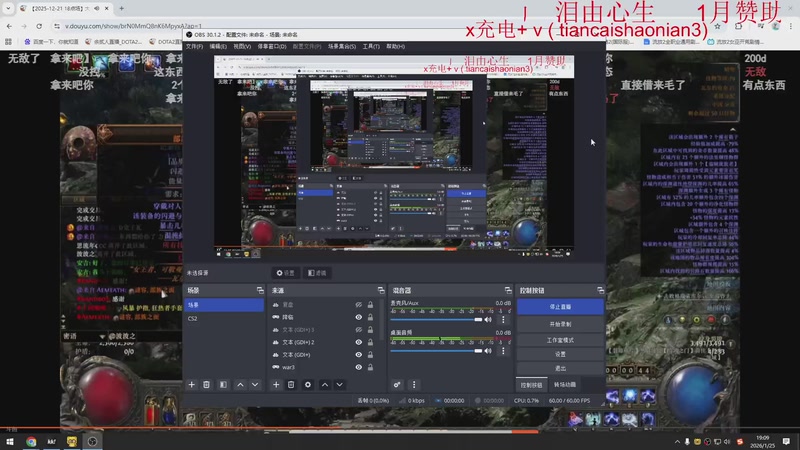Pop out the 来源 dock panel

[x=381, y=290]
